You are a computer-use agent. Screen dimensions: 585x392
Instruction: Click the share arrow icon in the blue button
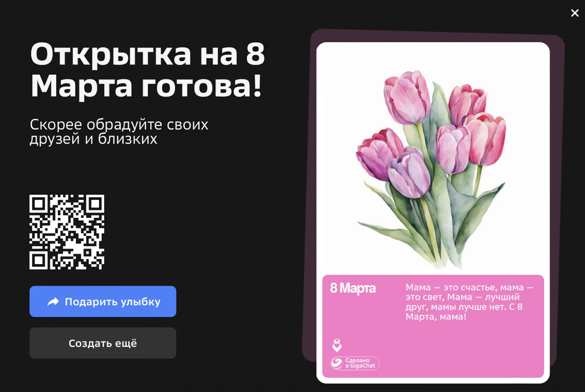click(x=53, y=302)
